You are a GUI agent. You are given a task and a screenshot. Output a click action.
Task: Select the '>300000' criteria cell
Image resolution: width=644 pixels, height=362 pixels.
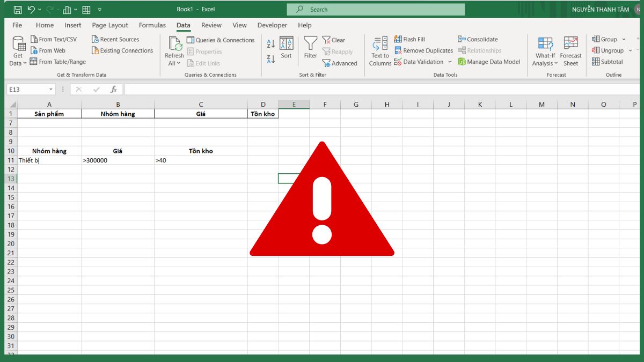[118, 160]
